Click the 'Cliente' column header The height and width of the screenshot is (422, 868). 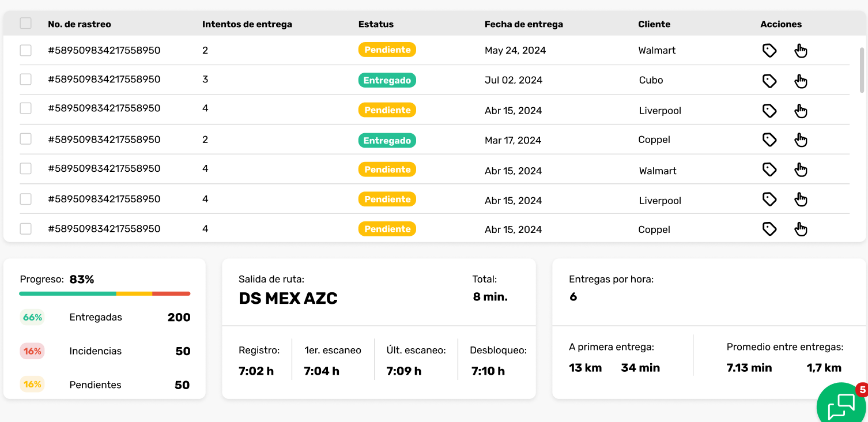[x=654, y=24]
